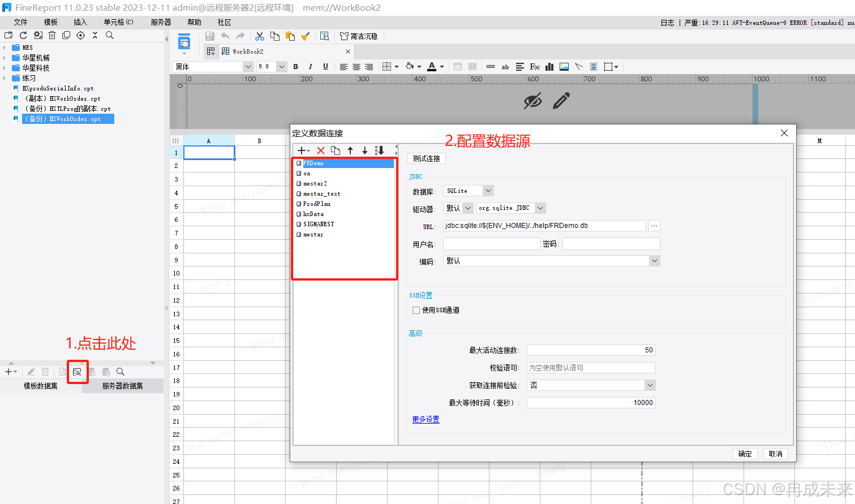Viewport: 855px width, 504px height.
Task: Click the Format Painter brush icon
Action: click(306, 36)
